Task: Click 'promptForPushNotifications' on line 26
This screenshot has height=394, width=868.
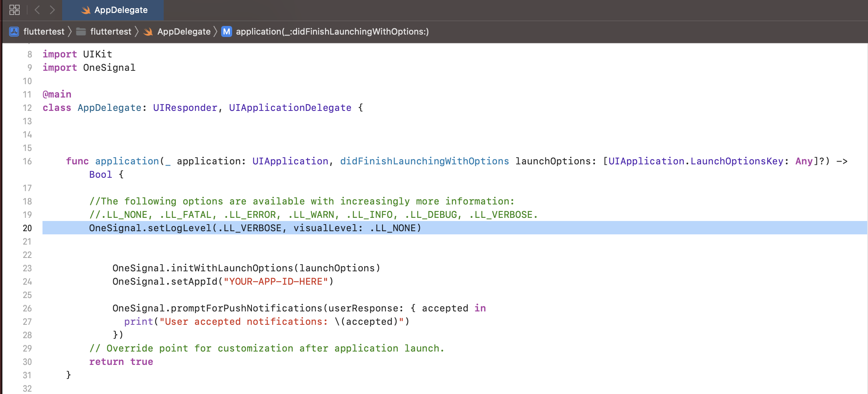Action: coord(246,308)
